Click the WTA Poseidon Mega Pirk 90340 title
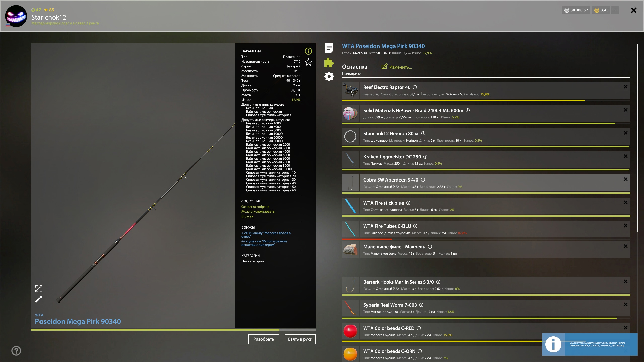This screenshot has height=362, width=644. (383, 46)
